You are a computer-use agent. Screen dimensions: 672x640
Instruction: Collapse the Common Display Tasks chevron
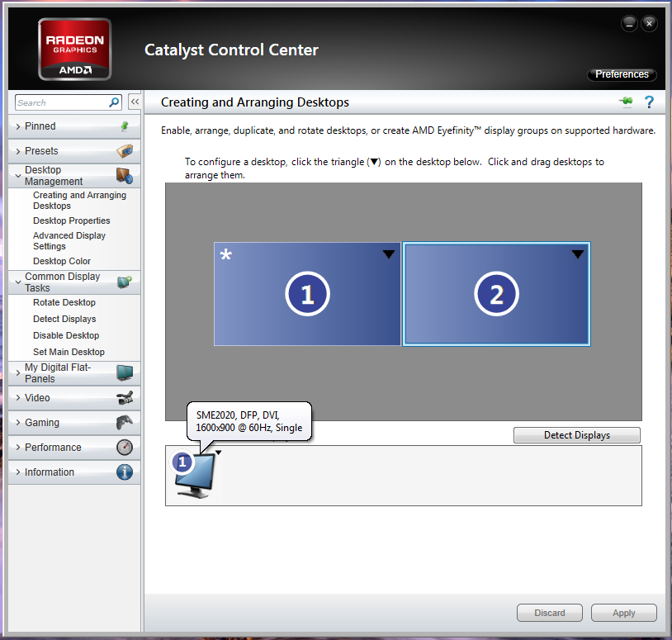[18, 282]
